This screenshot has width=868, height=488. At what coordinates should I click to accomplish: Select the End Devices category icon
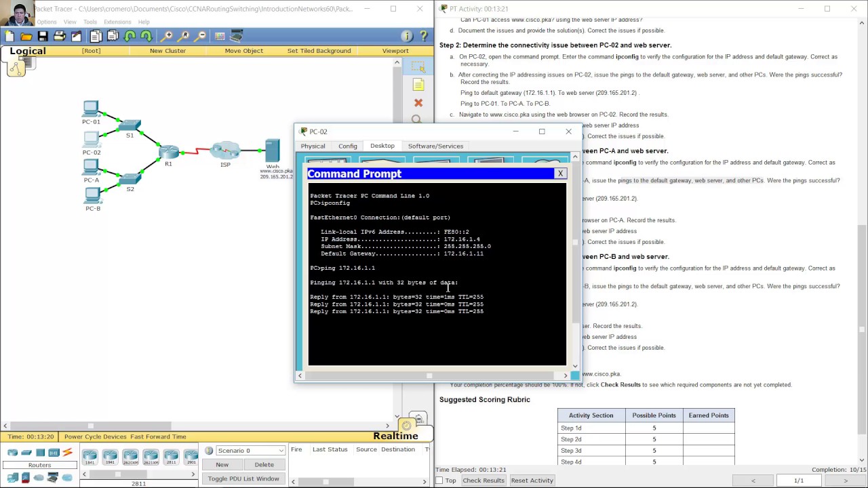[x=12, y=478]
